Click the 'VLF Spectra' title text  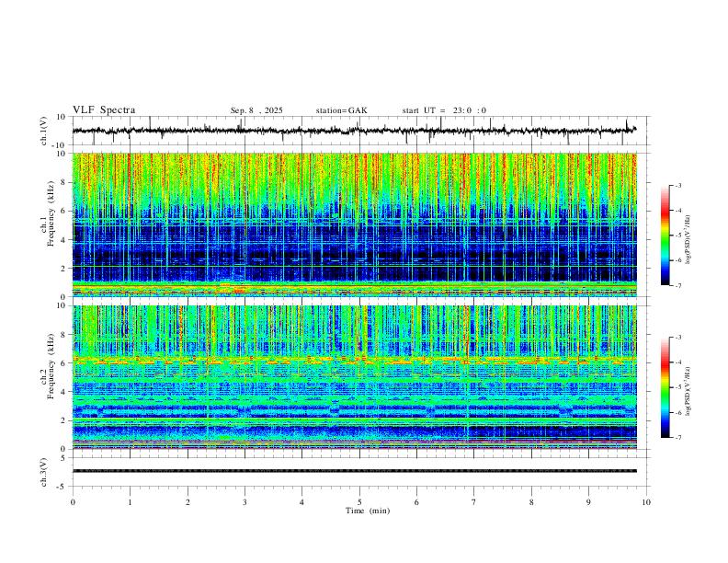(104, 110)
